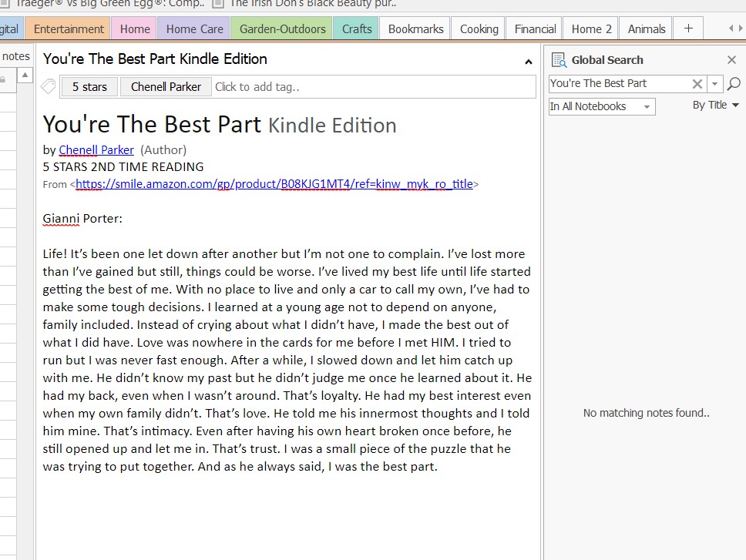Collapse the note header with the caret
746x560 pixels.
click(x=528, y=62)
